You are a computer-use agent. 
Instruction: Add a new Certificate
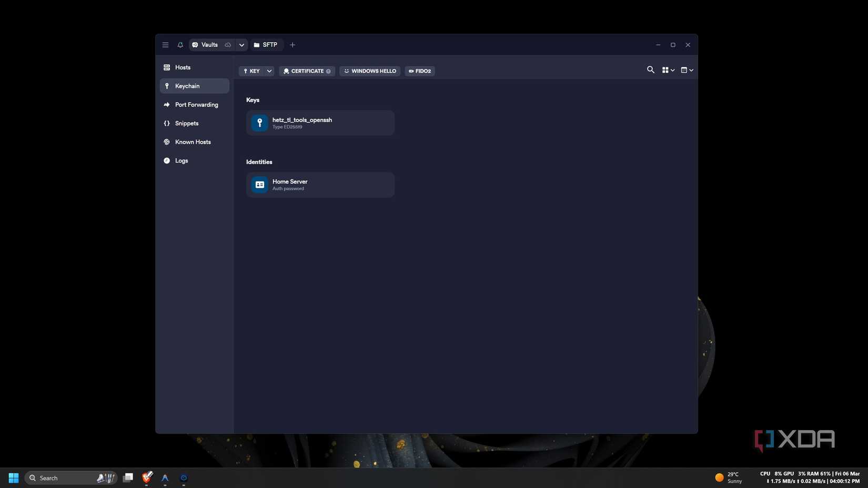(307, 71)
